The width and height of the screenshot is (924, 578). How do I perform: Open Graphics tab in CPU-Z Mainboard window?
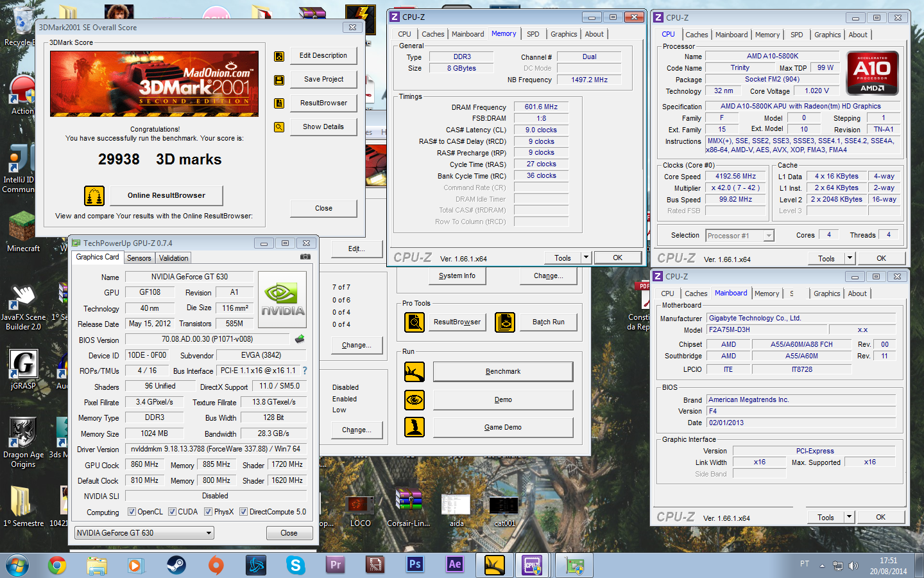pyautogui.click(x=827, y=293)
